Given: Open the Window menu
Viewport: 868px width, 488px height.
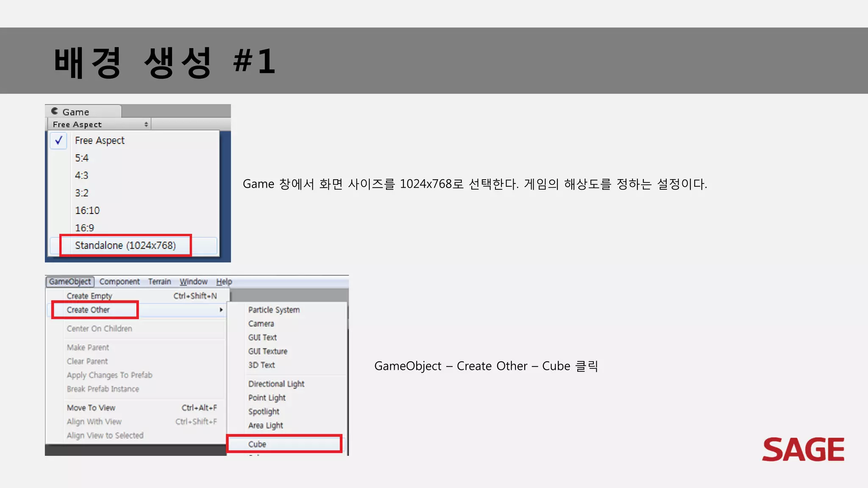Looking at the screenshot, I should click(x=193, y=282).
